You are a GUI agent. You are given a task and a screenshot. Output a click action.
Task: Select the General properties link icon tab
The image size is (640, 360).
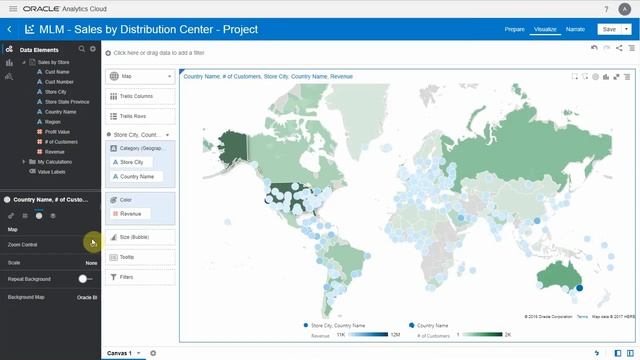tap(11, 216)
